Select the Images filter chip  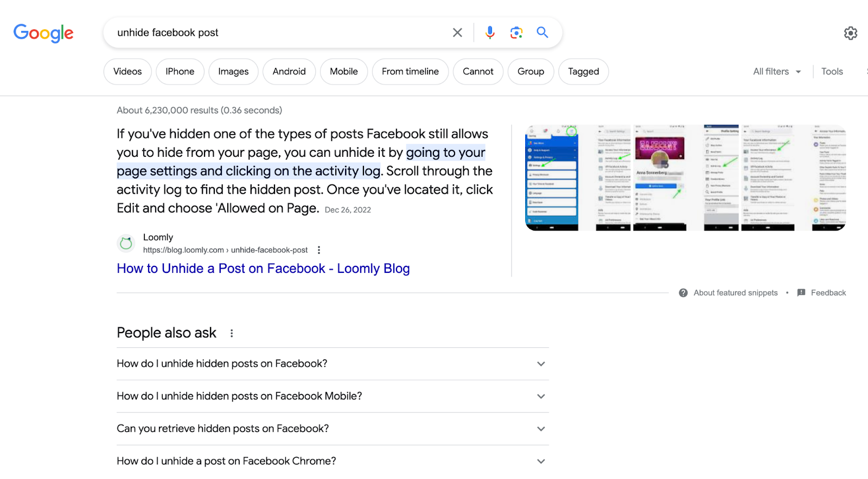(x=233, y=72)
